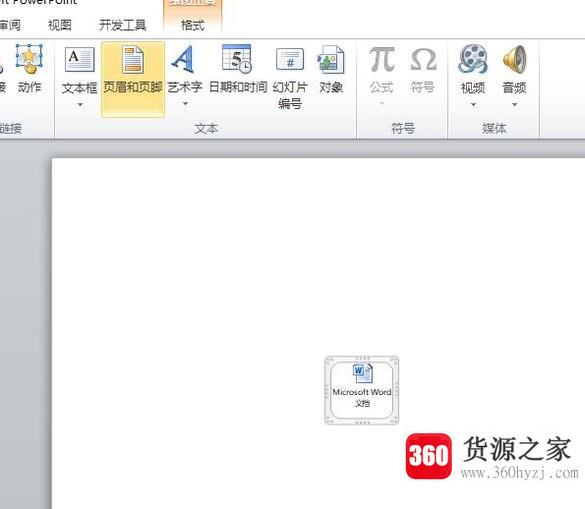Select the embedded Microsoft Word document object
This screenshot has height=509, width=585.
(362, 390)
